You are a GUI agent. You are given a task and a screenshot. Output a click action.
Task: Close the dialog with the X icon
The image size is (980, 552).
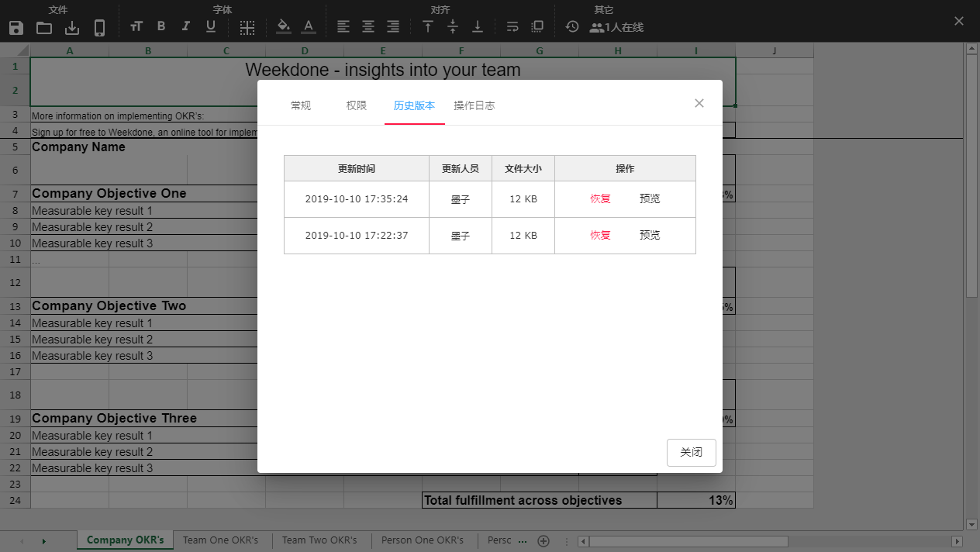click(x=699, y=103)
